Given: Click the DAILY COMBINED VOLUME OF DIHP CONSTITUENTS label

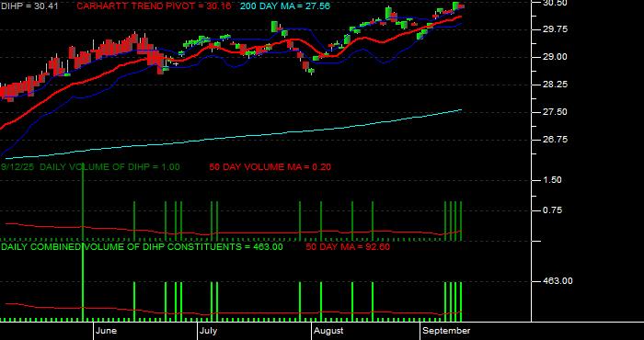Looking at the screenshot, I should (x=142, y=247).
